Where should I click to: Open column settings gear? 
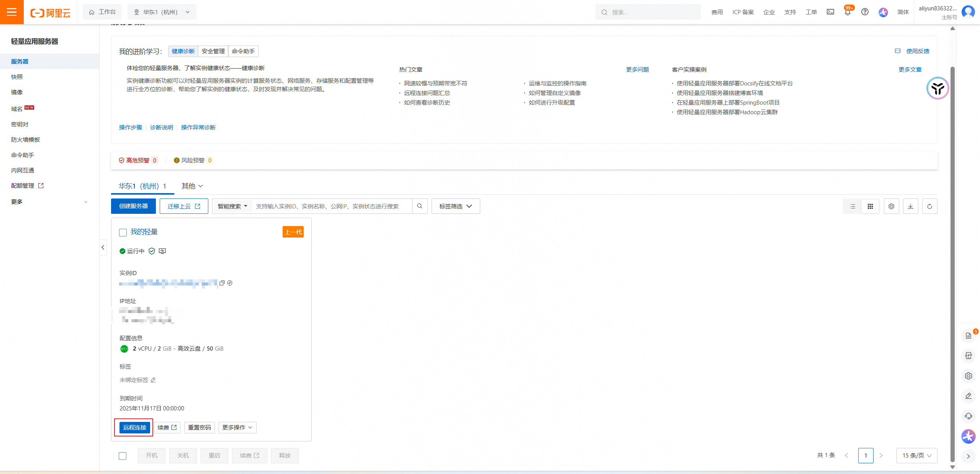coord(892,207)
